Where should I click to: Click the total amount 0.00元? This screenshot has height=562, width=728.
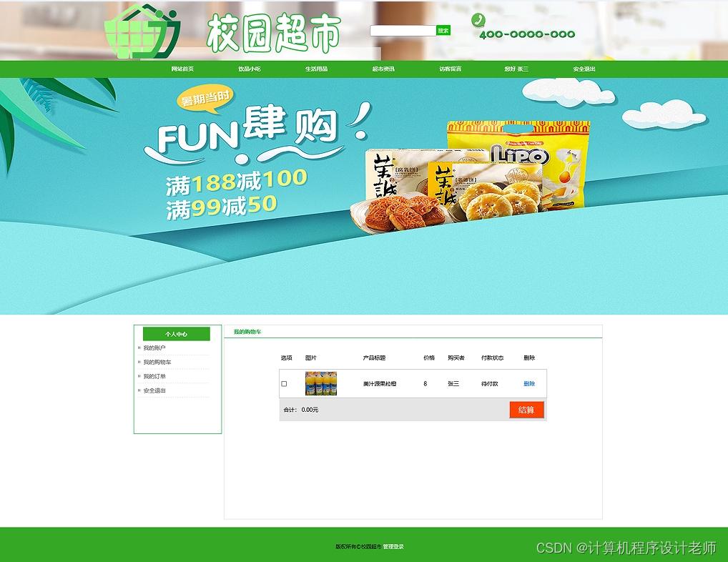[x=310, y=410]
